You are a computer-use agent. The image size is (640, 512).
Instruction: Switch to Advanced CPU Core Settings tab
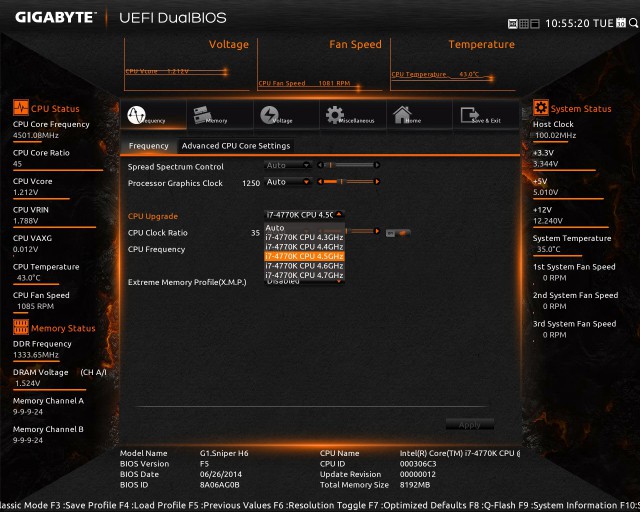tap(236, 146)
